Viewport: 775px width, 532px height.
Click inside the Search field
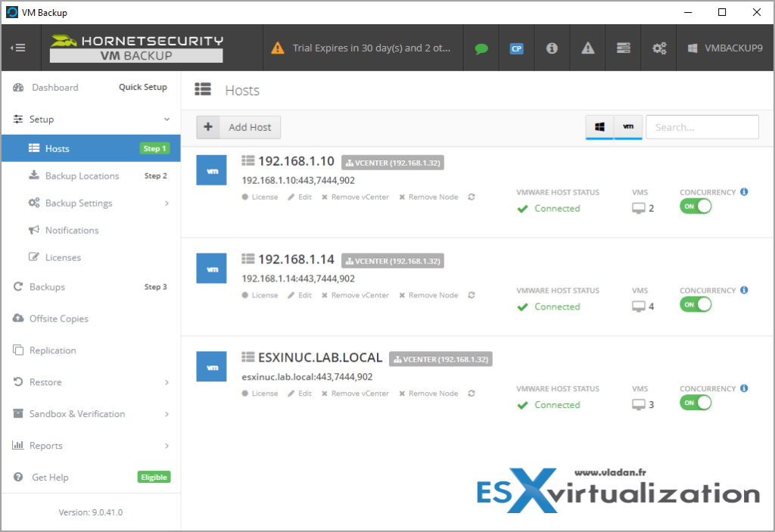click(x=702, y=126)
